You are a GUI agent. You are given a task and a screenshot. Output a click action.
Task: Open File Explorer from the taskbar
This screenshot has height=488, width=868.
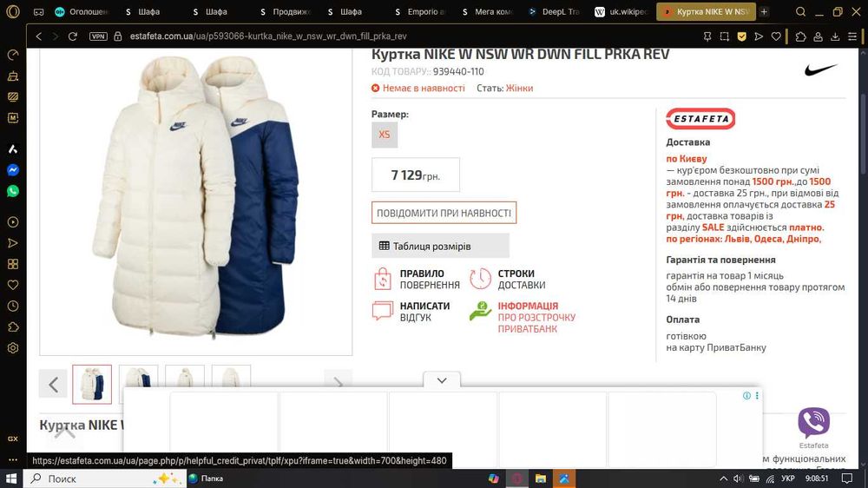[540, 478]
